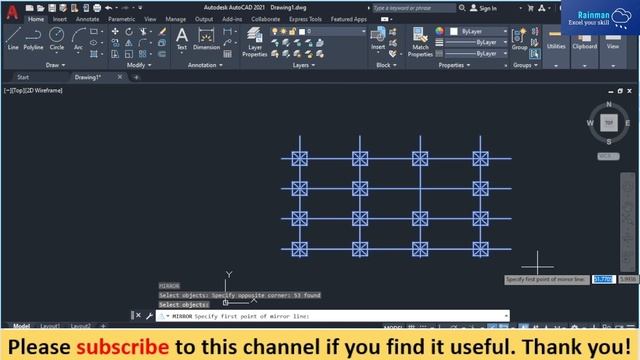Click the white layer color swatch
This screenshot has width=640, height=360.
tap(302, 31)
